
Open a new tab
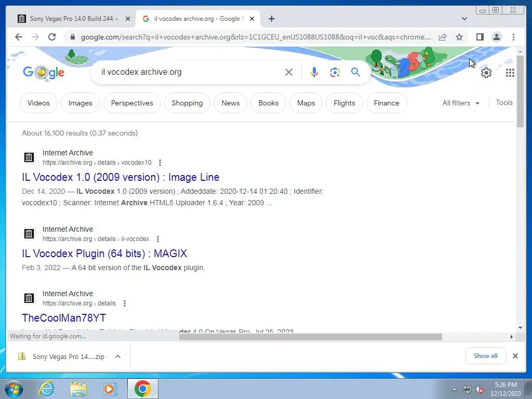pyautogui.click(x=271, y=19)
